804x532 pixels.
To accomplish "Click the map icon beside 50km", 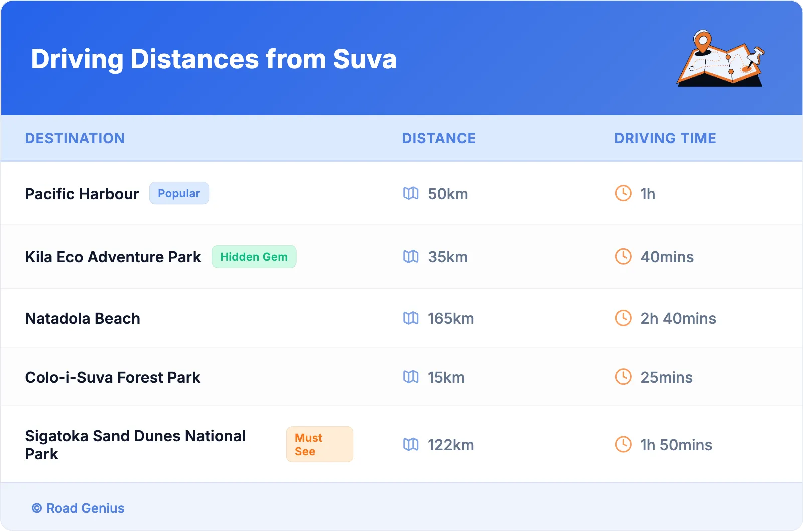I will coord(411,193).
